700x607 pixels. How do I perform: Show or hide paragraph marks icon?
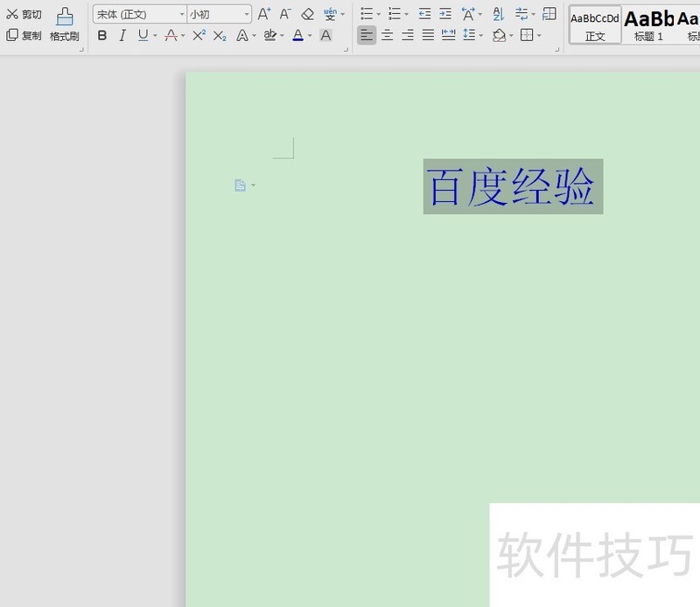pyautogui.click(x=521, y=14)
